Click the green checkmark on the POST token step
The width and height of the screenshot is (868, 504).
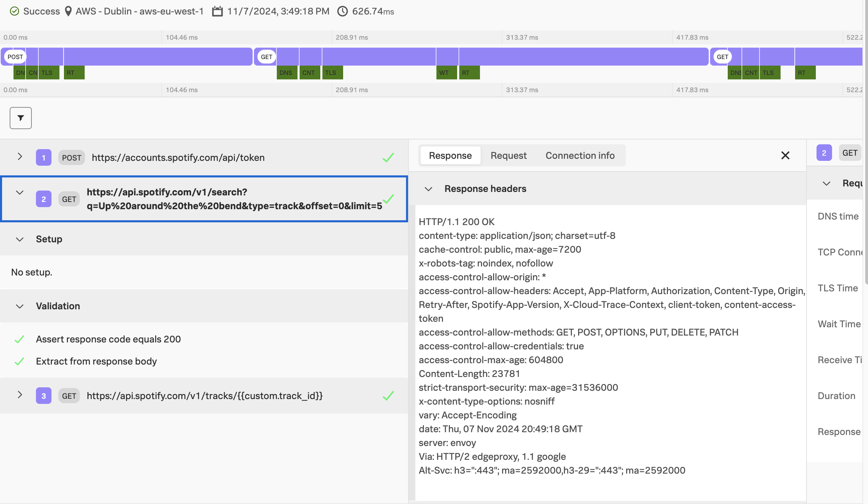pos(388,157)
